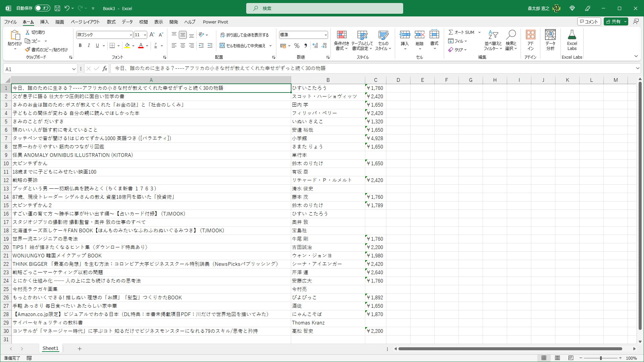Image resolution: width=644 pixels, height=362 pixels.
Task: Open the conditional formatting (条件付き書式) icon
Action: (x=342, y=40)
